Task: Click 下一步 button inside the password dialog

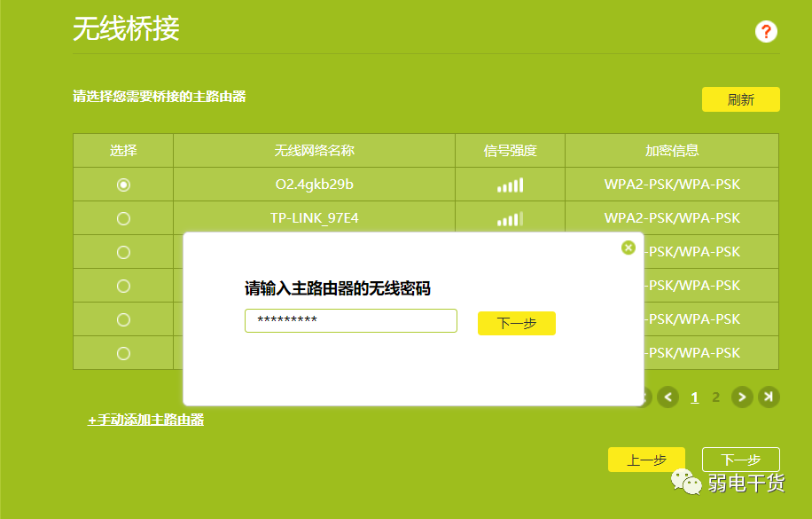Action: (516, 323)
